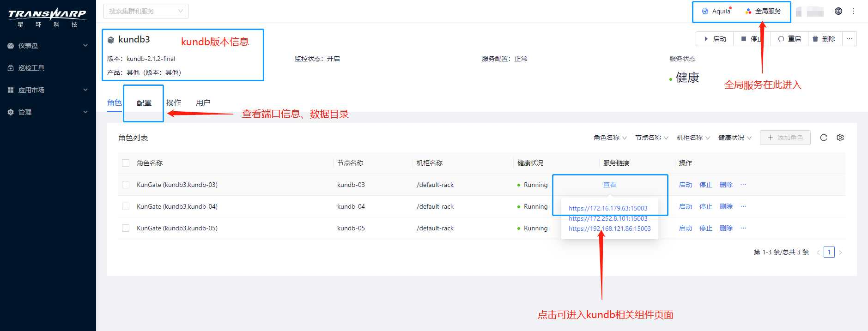Click the 添加角色 add role button
Image resolution: width=868 pixels, height=331 pixels.
click(785, 138)
